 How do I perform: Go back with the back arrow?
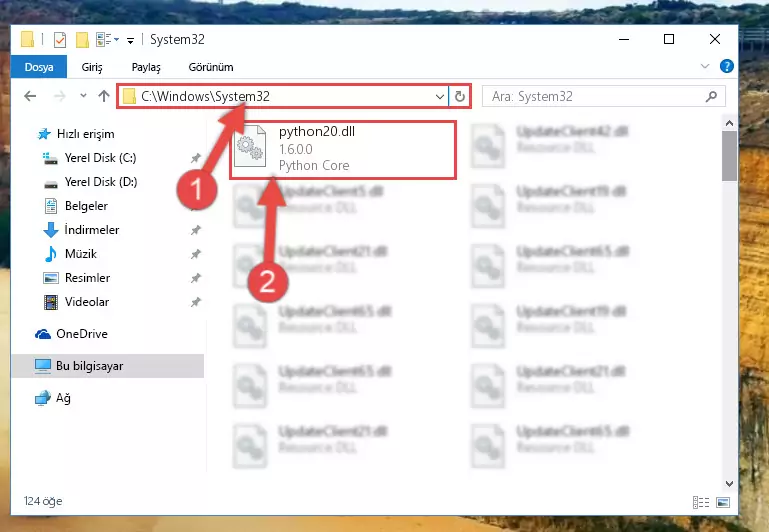pos(30,96)
